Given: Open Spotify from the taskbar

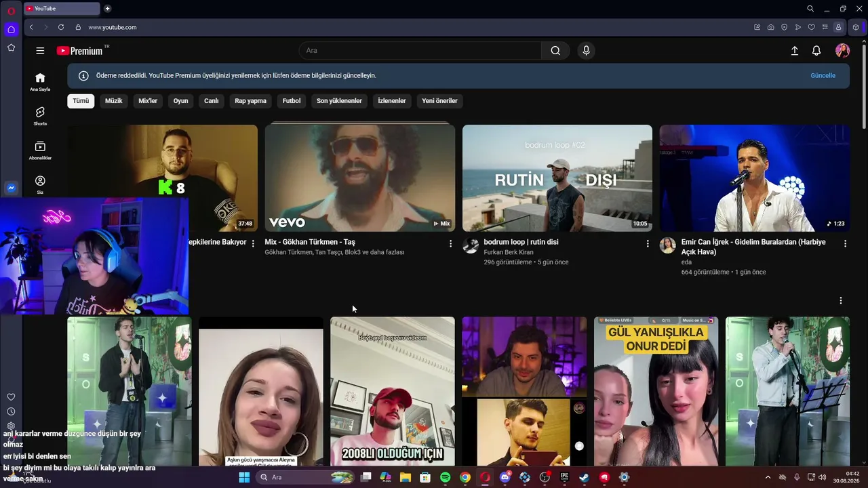Looking at the screenshot, I should point(445,477).
